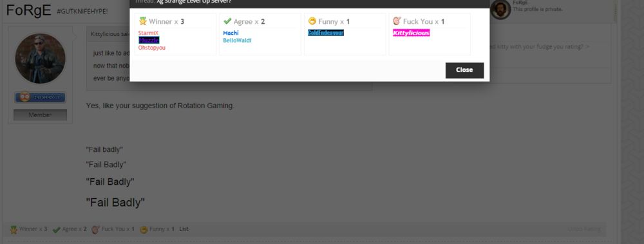Screen dimensions: 644x244
Task: Click the Agree checkmark icon below the post
Action: click(x=57, y=229)
